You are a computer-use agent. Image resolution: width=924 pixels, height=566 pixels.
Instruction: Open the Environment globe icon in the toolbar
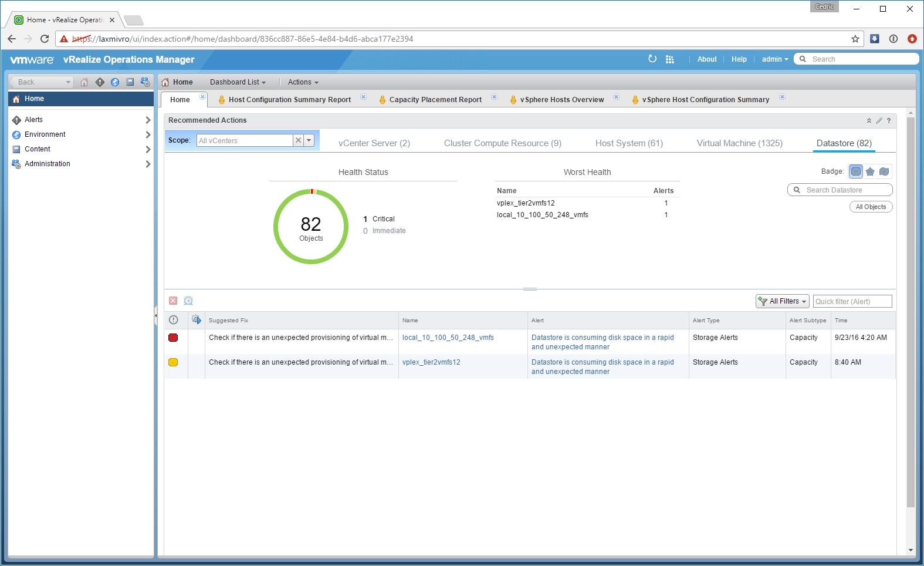click(115, 82)
